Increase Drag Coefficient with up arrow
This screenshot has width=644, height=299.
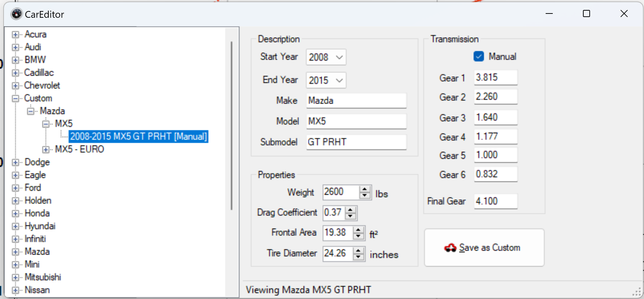pos(350,210)
